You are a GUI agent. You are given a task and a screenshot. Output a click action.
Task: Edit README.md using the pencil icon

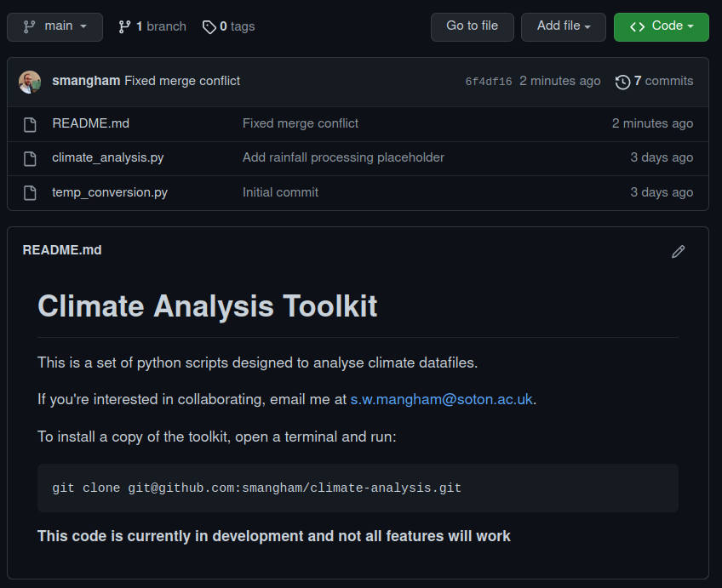point(678,251)
